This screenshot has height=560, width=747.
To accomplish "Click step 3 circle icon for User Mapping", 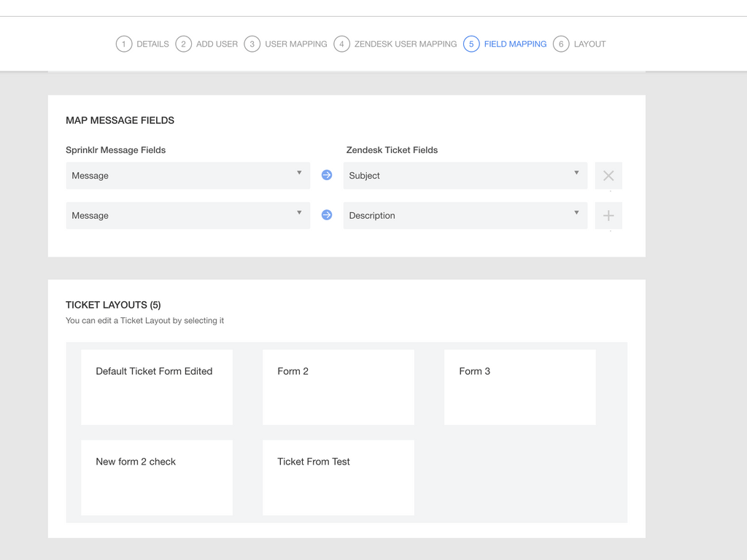I will click(252, 44).
